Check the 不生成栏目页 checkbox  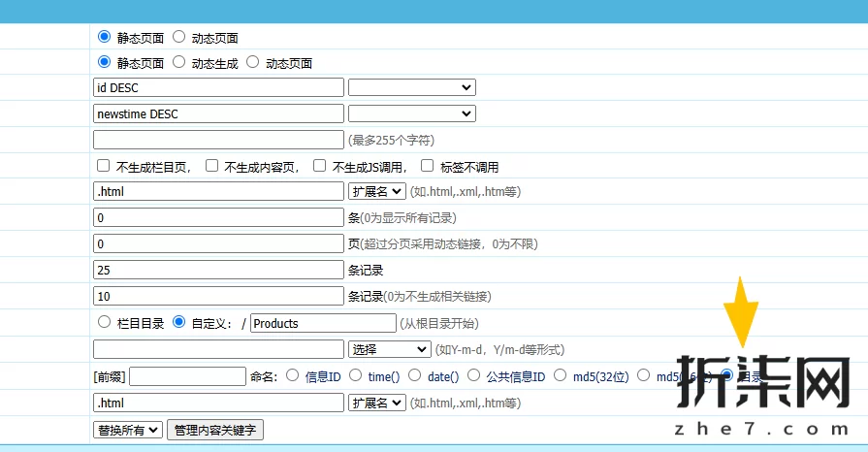tap(104, 166)
